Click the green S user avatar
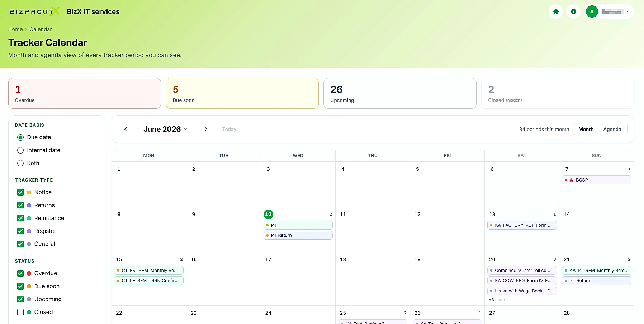The width and height of the screenshot is (644, 324). (x=592, y=11)
